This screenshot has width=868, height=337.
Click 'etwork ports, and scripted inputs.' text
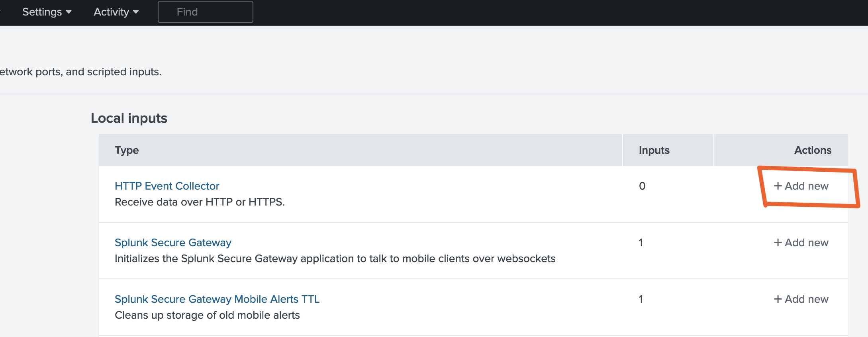80,72
